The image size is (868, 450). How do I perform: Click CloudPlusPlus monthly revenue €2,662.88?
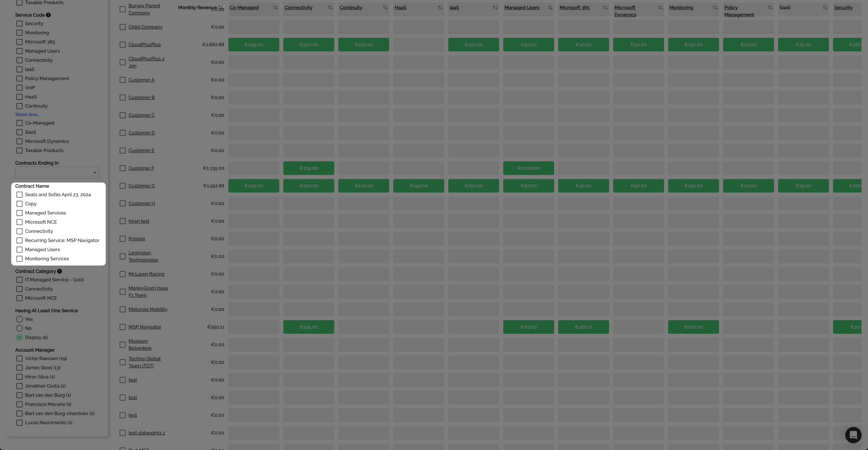tap(213, 44)
